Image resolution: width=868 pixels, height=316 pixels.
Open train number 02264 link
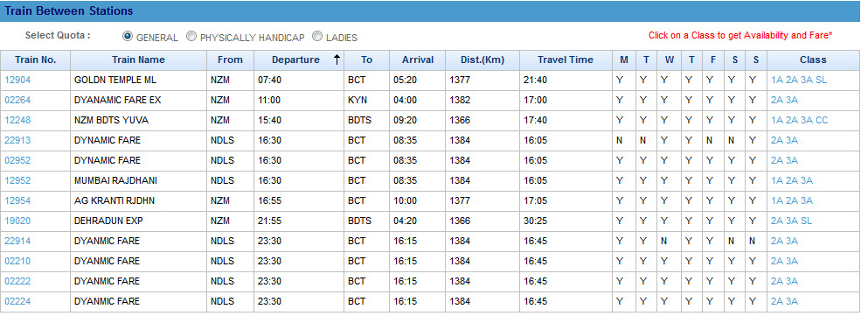pos(17,101)
